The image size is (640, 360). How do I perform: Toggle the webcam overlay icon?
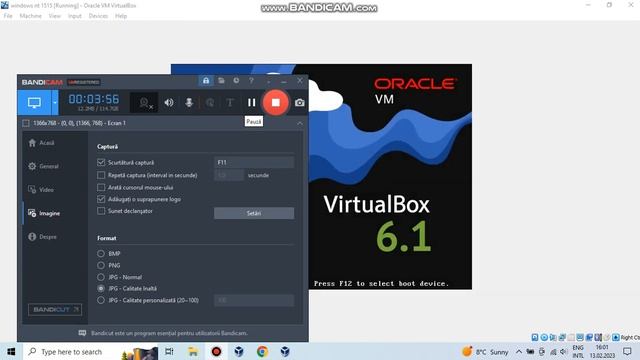(x=144, y=103)
